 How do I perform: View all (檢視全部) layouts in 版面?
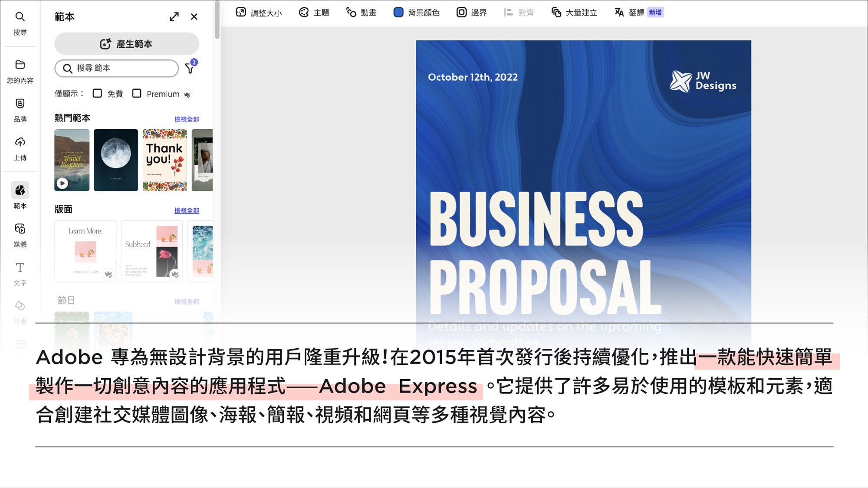coord(187,210)
